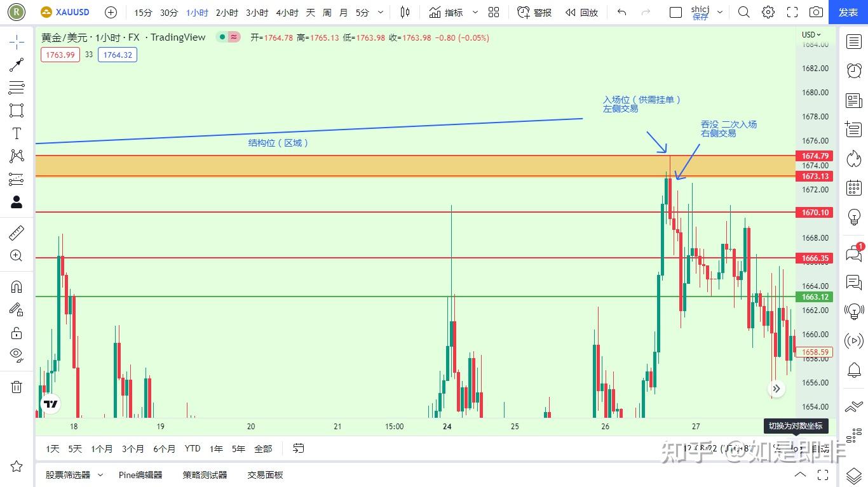Open the hotlists flame panel

click(x=854, y=159)
